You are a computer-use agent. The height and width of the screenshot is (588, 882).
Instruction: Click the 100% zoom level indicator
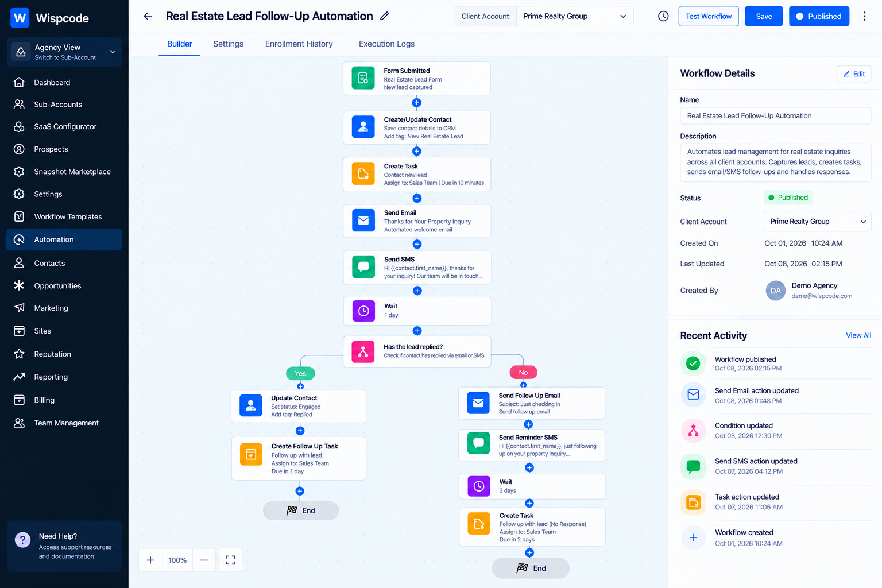[x=177, y=560]
